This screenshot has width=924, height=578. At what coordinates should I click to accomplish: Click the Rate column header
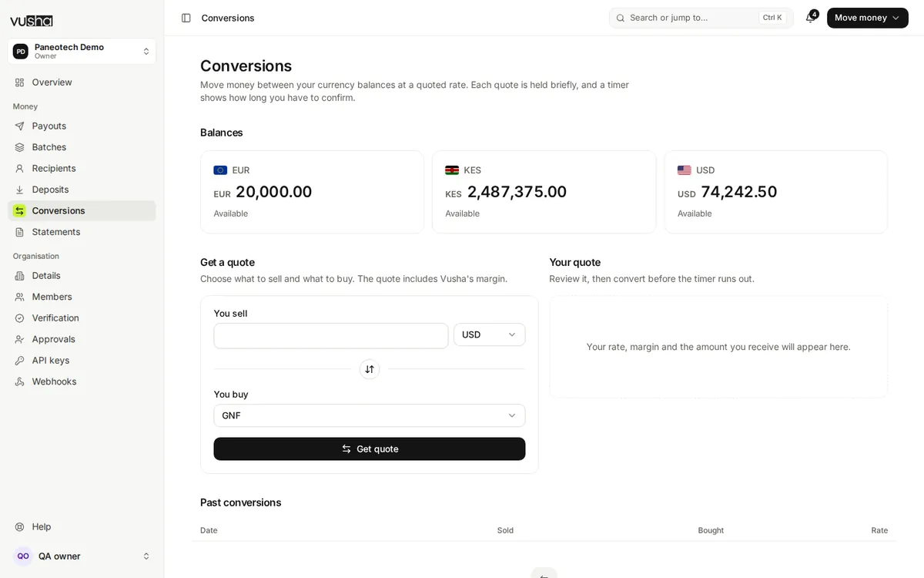point(879,530)
